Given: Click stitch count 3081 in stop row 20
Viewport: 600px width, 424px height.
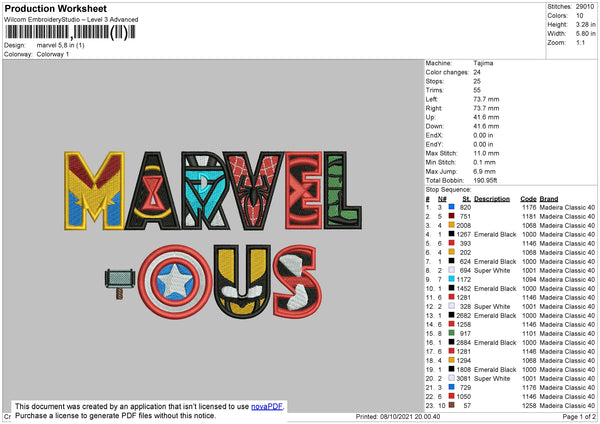Looking at the screenshot, I should point(463,378).
